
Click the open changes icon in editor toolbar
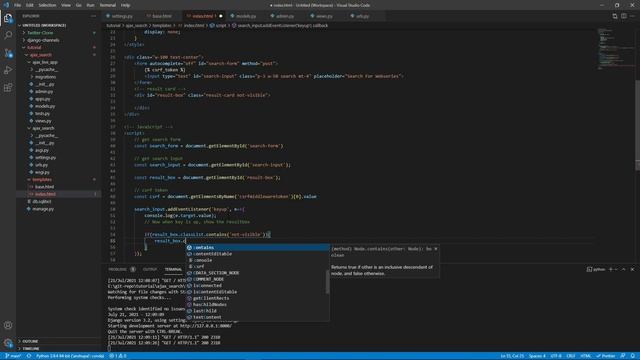coord(615,16)
